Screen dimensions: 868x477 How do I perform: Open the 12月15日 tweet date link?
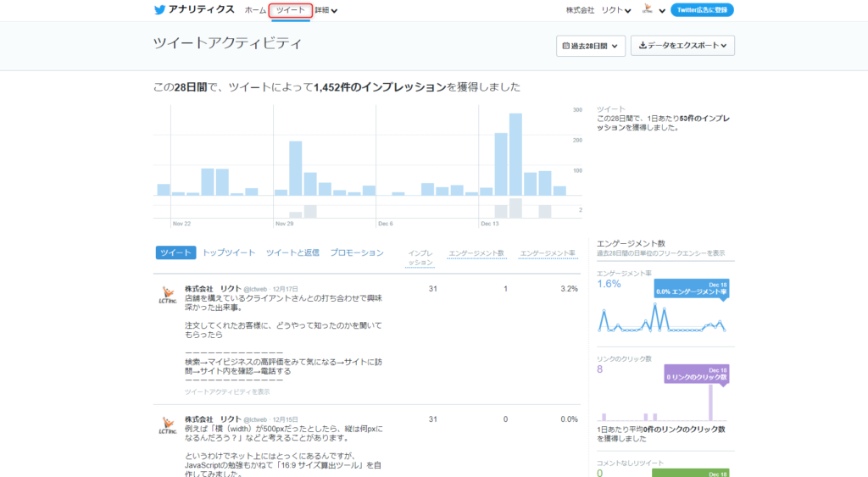[285, 420]
